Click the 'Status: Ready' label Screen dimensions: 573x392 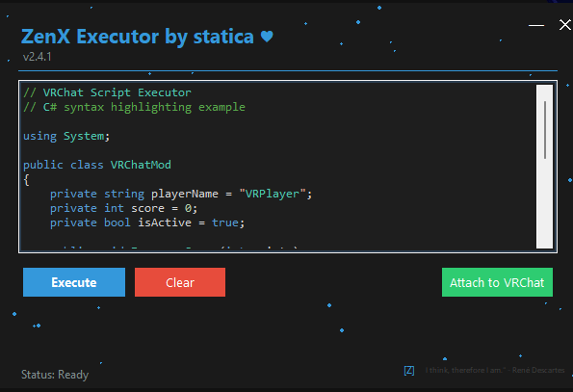[55, 375]
